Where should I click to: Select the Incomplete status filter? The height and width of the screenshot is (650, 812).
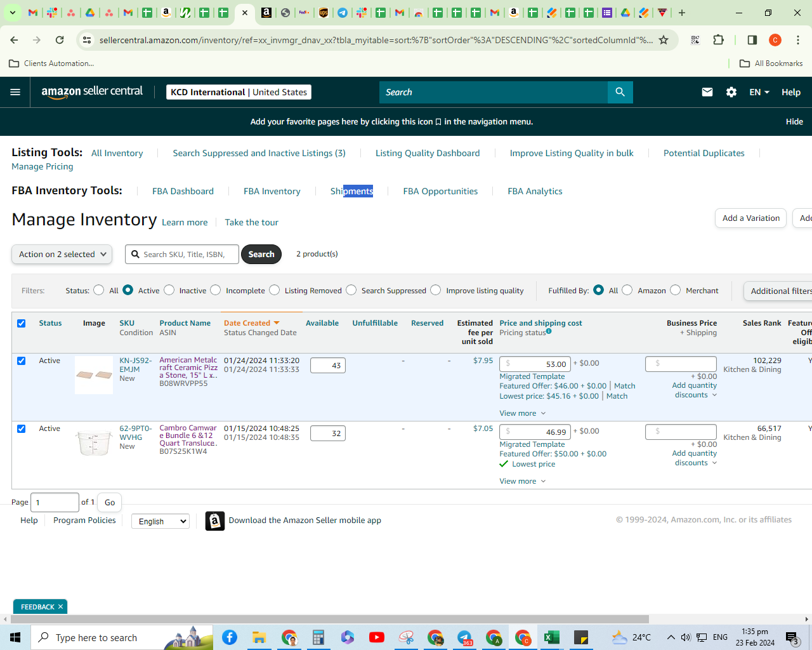tap(216, 290)
